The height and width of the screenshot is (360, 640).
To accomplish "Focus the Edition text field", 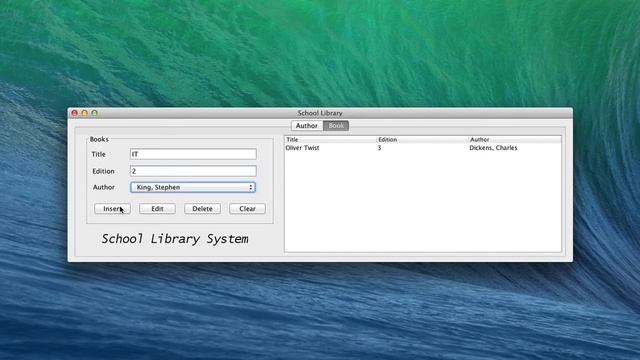I will click(193, 171).
